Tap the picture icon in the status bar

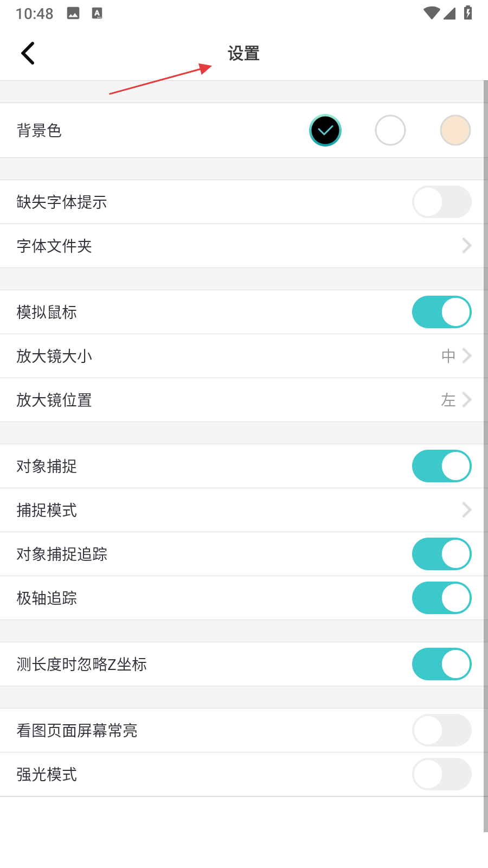[x=73, y=14]
